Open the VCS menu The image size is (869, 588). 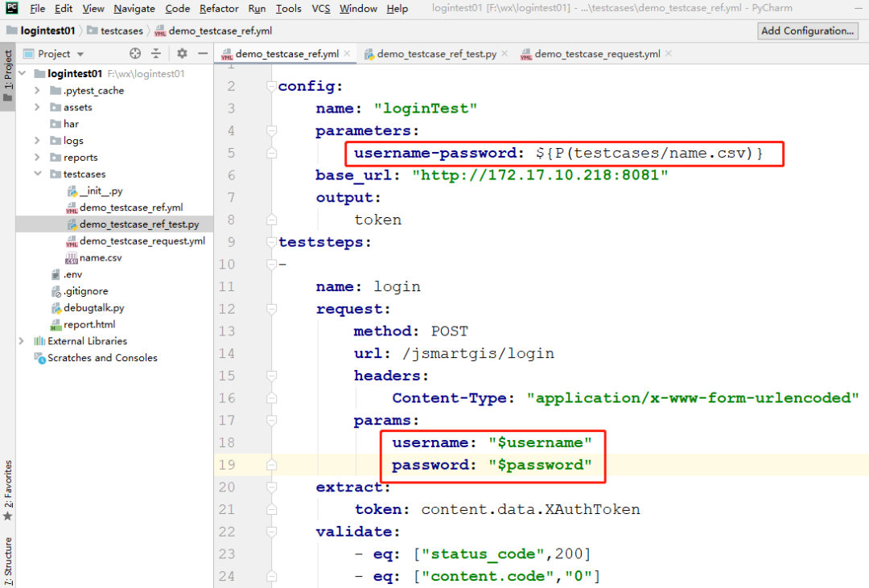pos(321,8)
